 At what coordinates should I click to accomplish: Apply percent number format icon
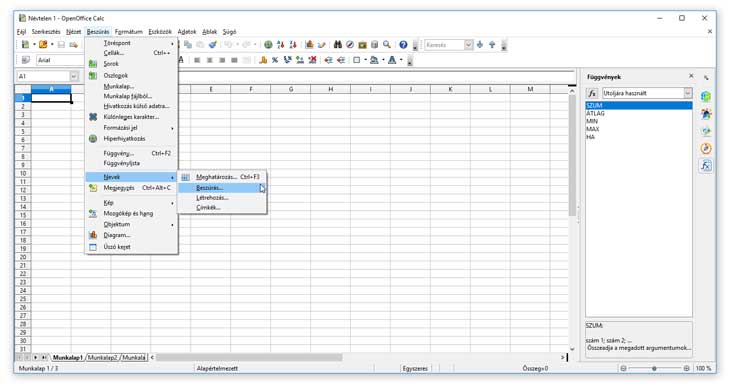point(275,60)
